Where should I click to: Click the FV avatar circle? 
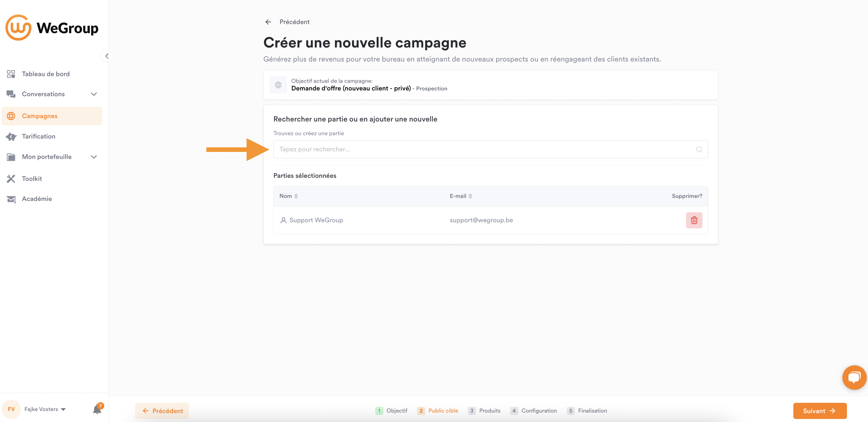coord(11,409)
